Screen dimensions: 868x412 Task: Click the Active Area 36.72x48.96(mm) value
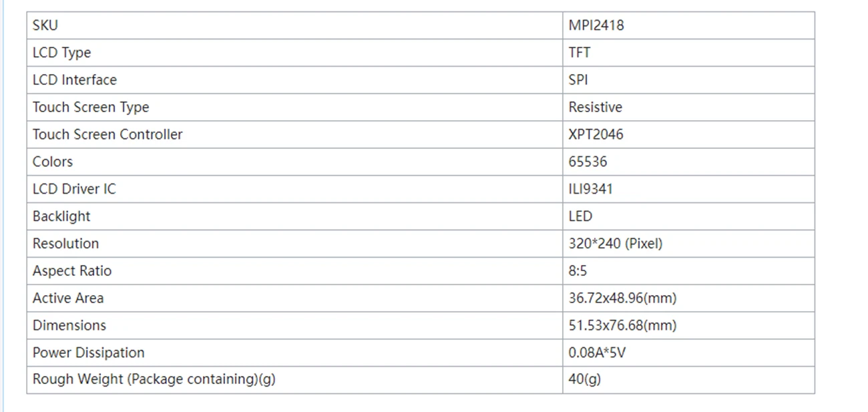622,298
